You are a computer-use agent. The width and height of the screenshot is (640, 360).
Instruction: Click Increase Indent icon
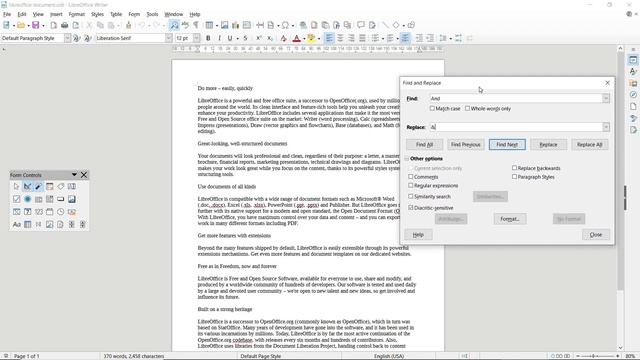tap(419, 38)
